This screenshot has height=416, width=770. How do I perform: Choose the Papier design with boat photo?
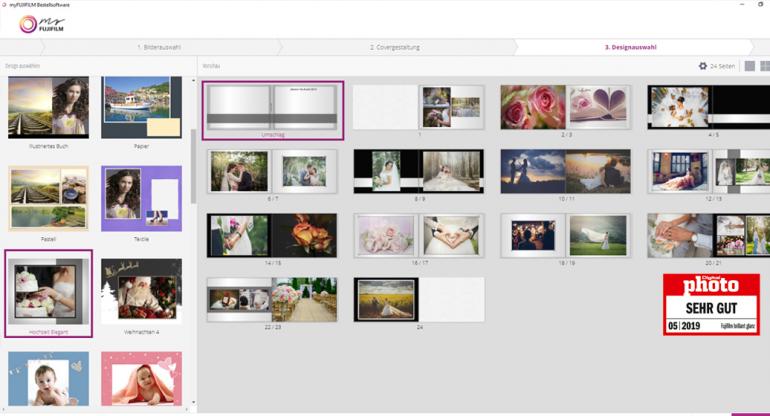tap(141, 108)
